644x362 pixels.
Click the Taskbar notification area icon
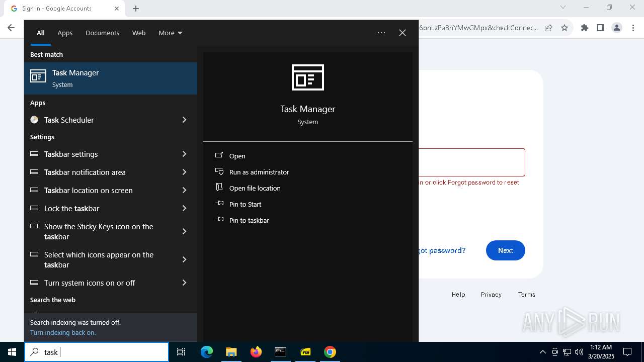point(34,172)
